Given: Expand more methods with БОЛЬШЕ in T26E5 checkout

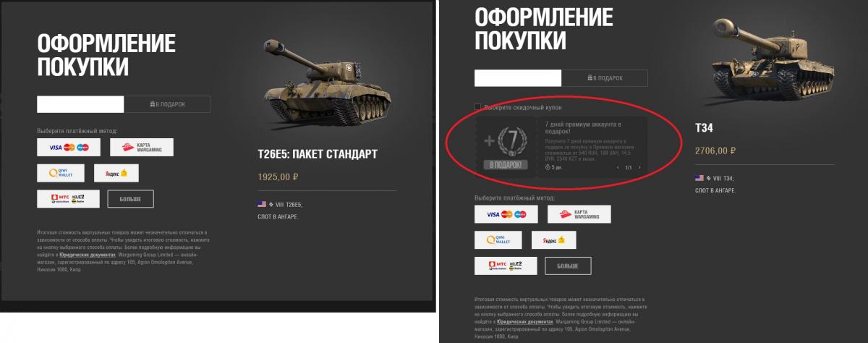Looking at the screenshot, I should [130, 198].
